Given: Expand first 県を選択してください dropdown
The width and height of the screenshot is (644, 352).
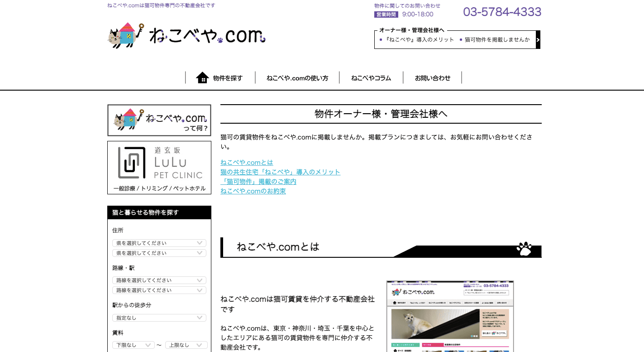Looking at the screenshot, I should 159,243.
